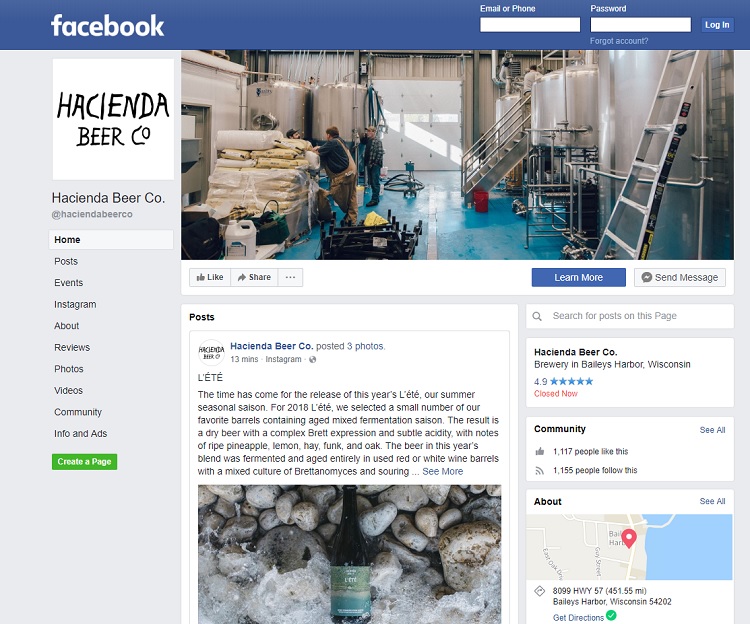The image size is (750, 624).
Task: Click See All in About panel
Action: pos(712,502)
